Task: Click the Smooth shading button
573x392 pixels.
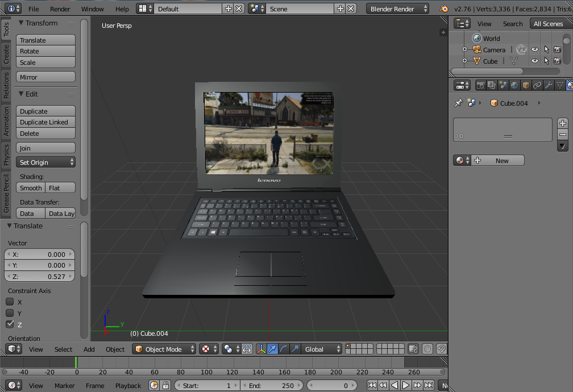Action: click(x=31, y=188)
